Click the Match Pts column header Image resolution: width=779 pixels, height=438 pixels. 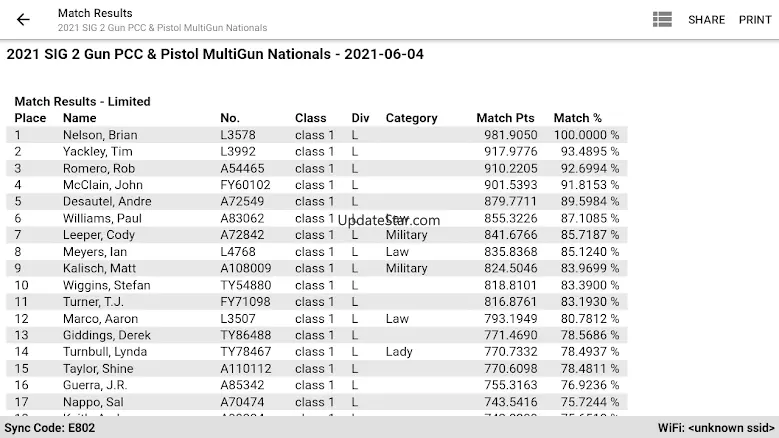point(506,118)
